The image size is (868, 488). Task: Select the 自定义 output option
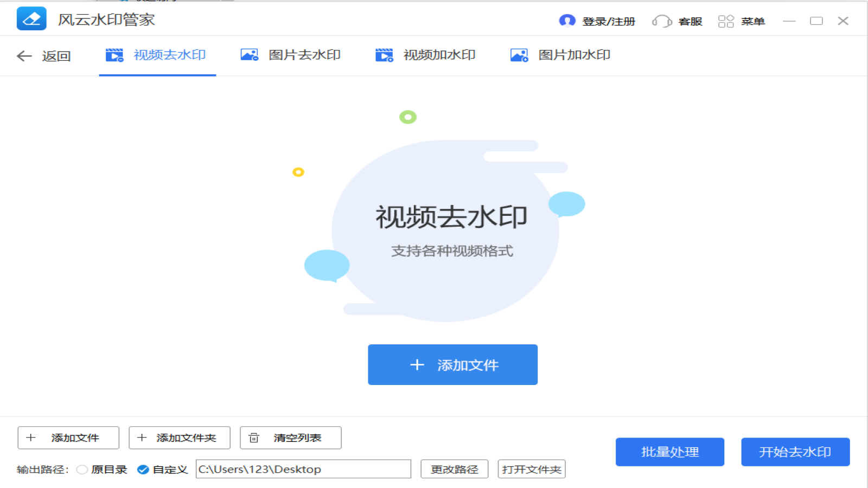click(x=142, y=470)
